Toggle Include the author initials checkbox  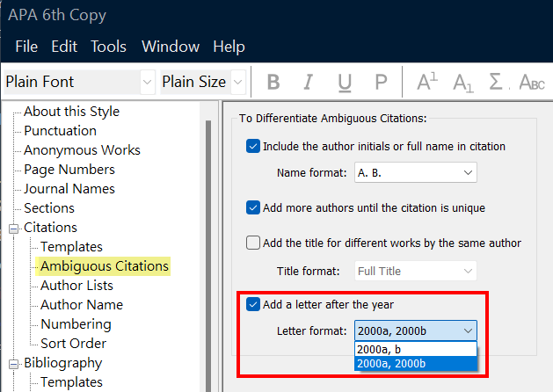pos(253,146)
